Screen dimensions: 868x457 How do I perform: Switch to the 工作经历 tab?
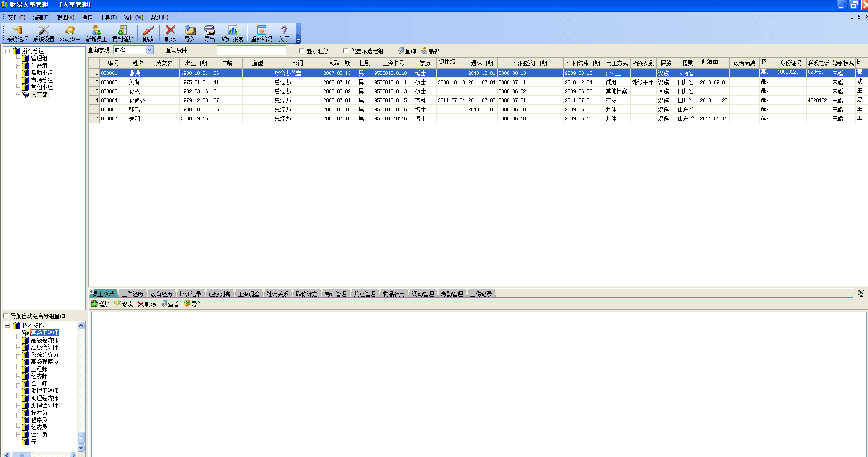click(132, 294)
